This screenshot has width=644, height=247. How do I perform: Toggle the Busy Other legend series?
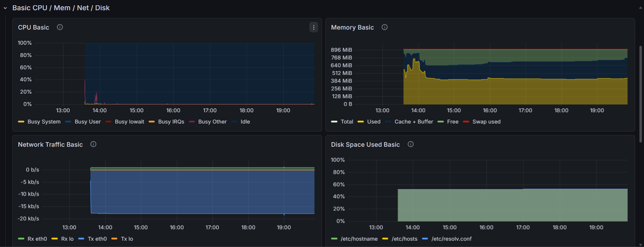click(x=212, y=122)
